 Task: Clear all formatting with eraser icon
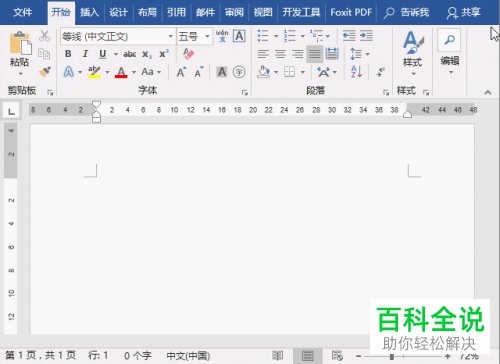point(189,54)
